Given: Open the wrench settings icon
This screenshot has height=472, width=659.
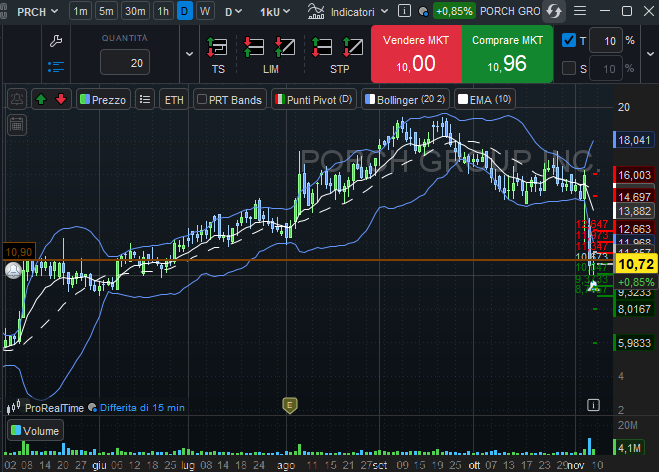Looking at the screenshot, I should click(x=56, y=41).
